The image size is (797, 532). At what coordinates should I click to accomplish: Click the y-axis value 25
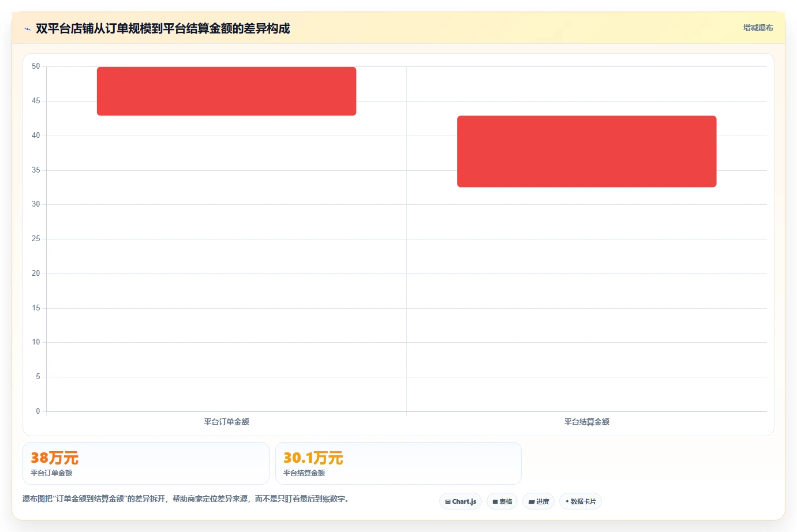click(x=36, y=239)
